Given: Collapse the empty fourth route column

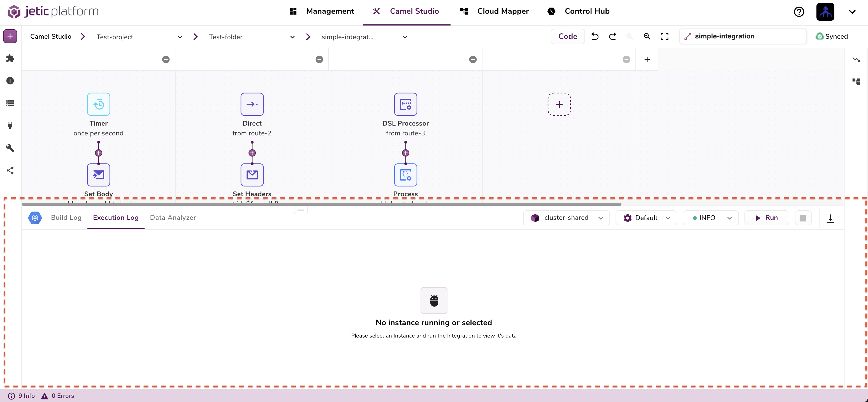Looking at the screenshot, I should (x=626, y=59).
